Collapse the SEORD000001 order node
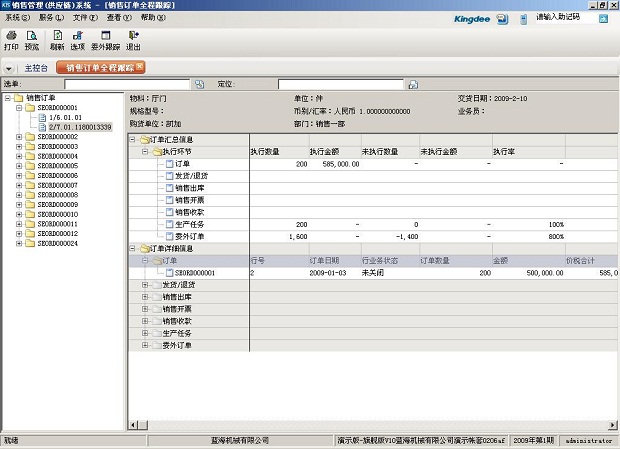 (19, 108)
